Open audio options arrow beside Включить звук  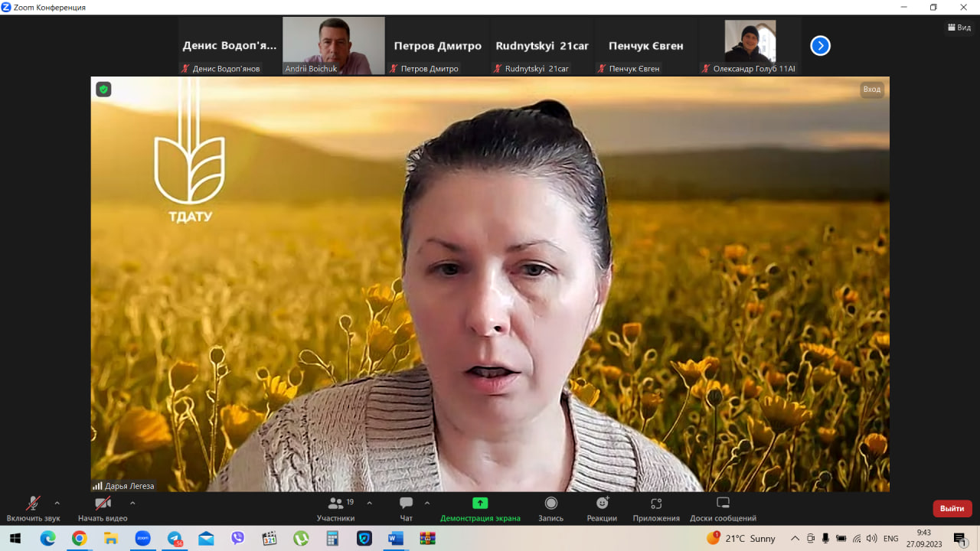point(57,503)
